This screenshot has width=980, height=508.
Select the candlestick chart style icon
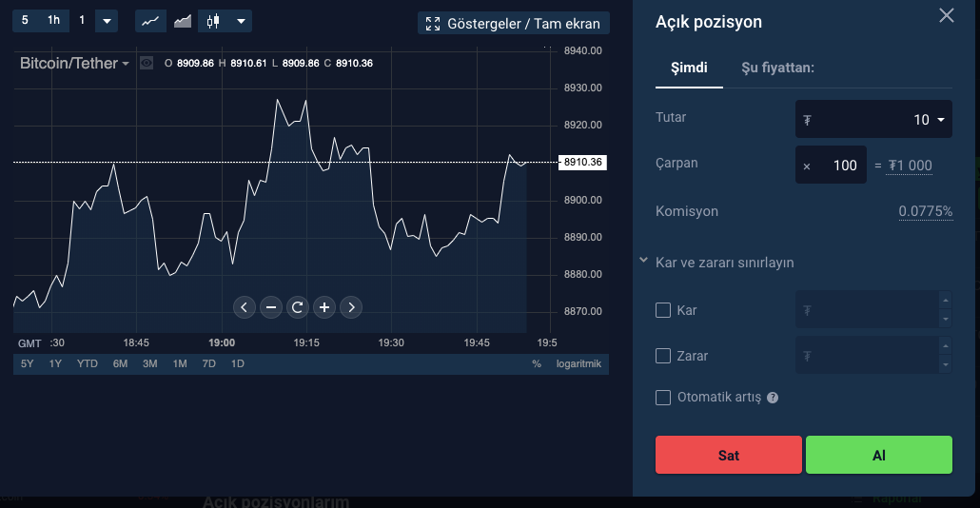pos(213,21)
